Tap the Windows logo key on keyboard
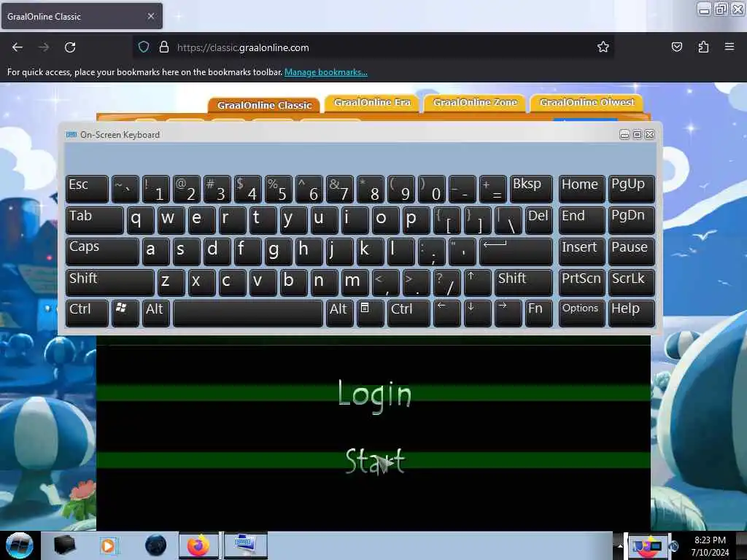This screenshot has height=560, width=747. [125, 314]
